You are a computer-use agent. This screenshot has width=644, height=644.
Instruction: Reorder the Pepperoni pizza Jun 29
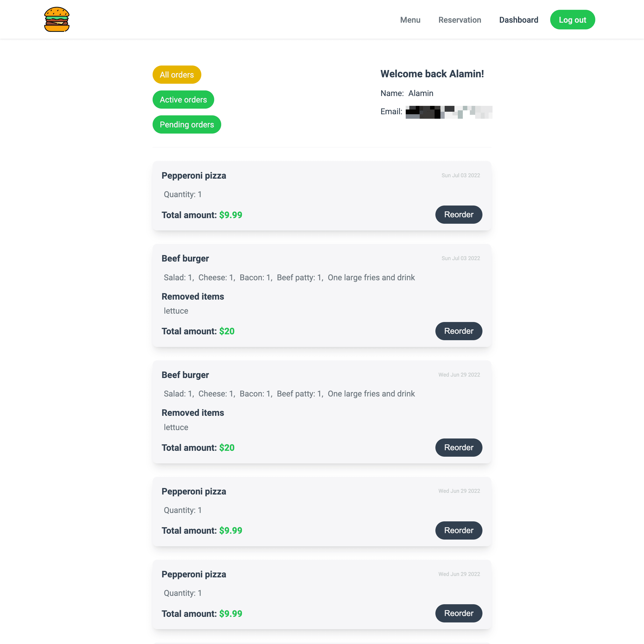click(459, 530)
